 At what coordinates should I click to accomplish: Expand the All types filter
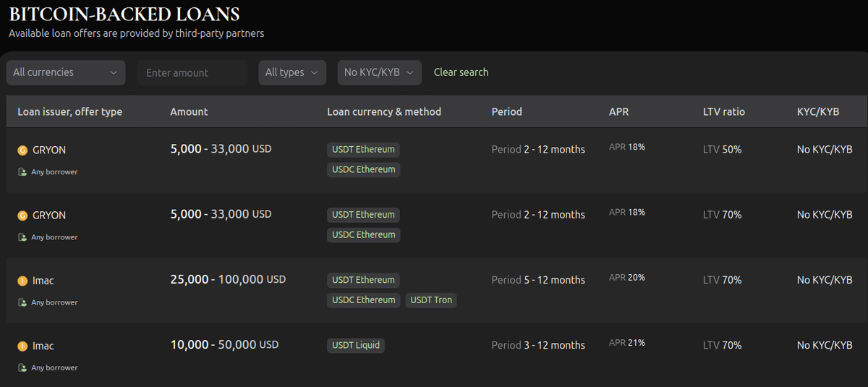[292, 72]
